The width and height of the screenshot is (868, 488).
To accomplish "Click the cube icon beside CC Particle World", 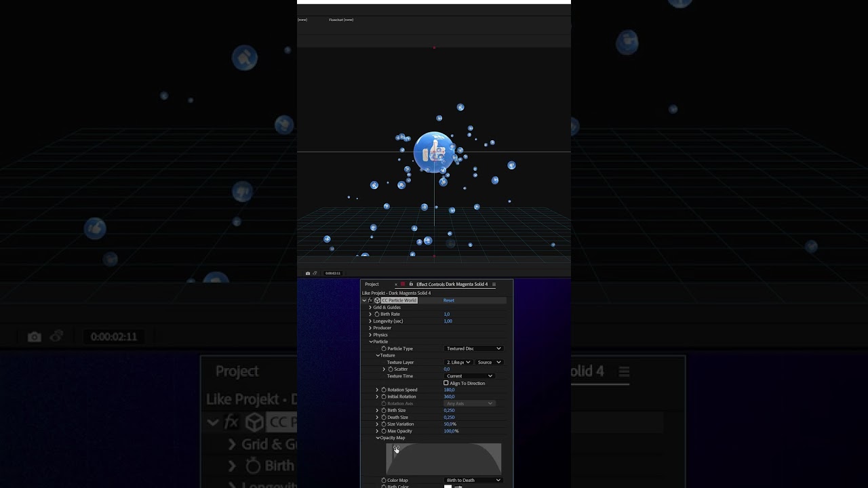I will [x=377, y=300].
